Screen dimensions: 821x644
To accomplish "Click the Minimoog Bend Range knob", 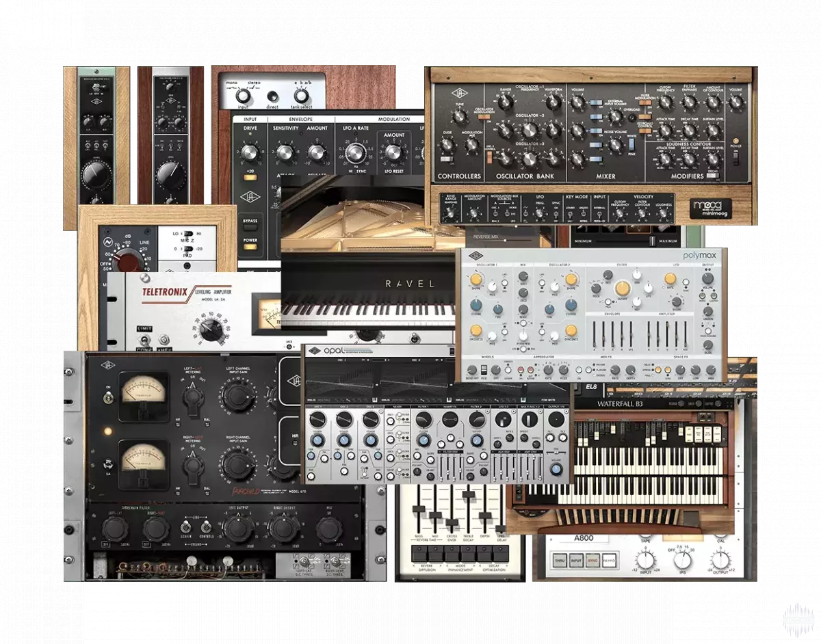I will (449, 214).
